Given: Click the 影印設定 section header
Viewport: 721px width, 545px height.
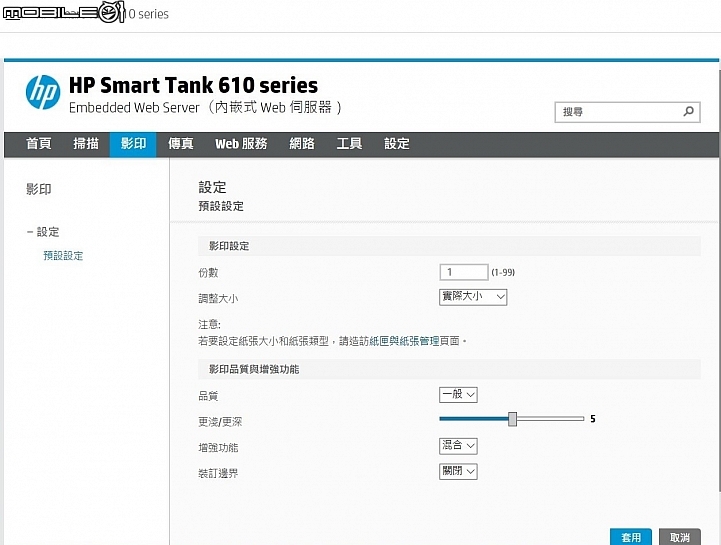Looking at the screenshot, I should pos(449,246).
